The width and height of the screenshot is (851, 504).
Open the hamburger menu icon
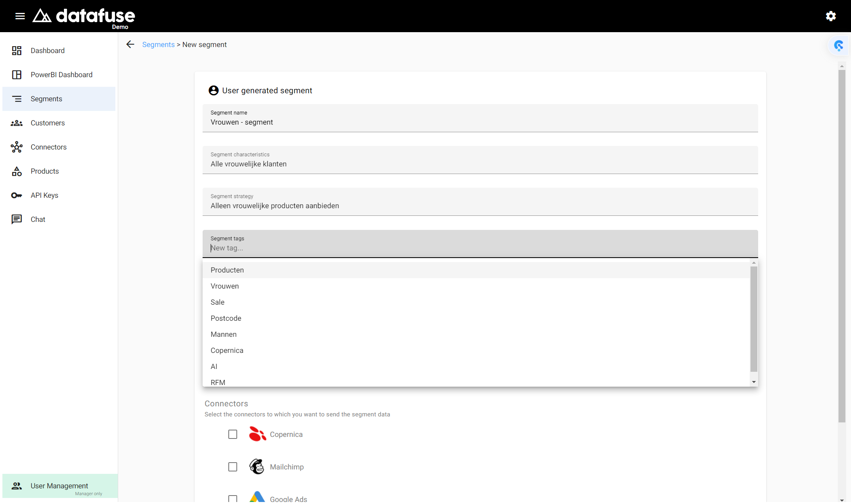pyautogui.click(x=20, y=16)
